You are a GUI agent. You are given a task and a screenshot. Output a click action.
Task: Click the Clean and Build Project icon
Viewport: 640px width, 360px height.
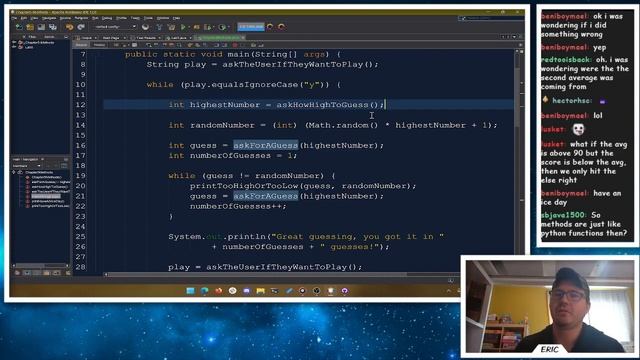point(171,27)
